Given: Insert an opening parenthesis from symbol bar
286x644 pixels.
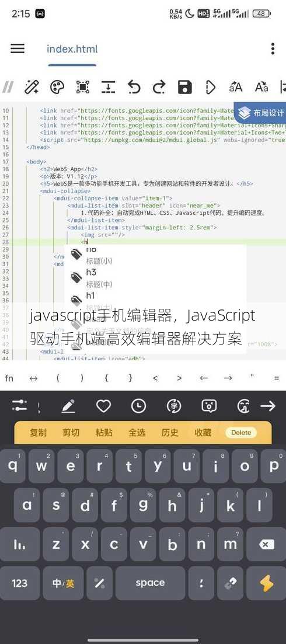Looking at the screenshot, I should (x=58, y=378).
